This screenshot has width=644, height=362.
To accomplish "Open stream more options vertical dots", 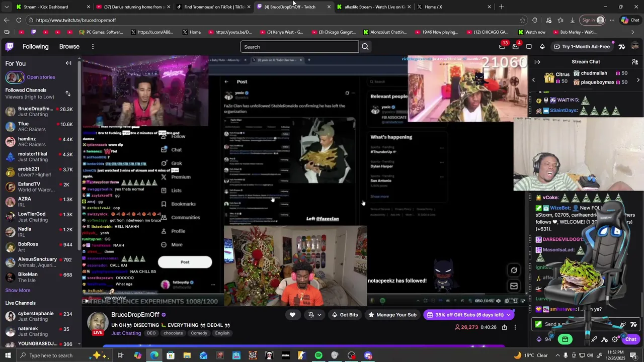I will pos(515,327).
